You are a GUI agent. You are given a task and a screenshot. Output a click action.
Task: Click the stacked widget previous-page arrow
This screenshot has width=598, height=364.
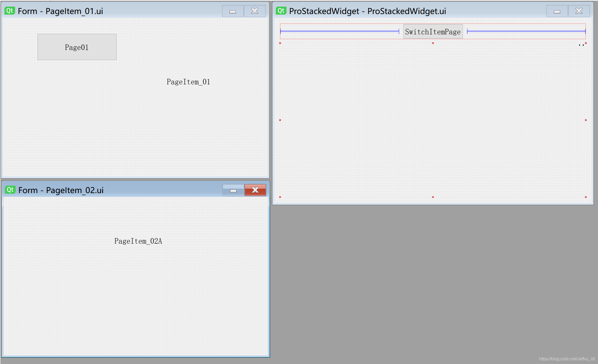click(x=579, y=45)
